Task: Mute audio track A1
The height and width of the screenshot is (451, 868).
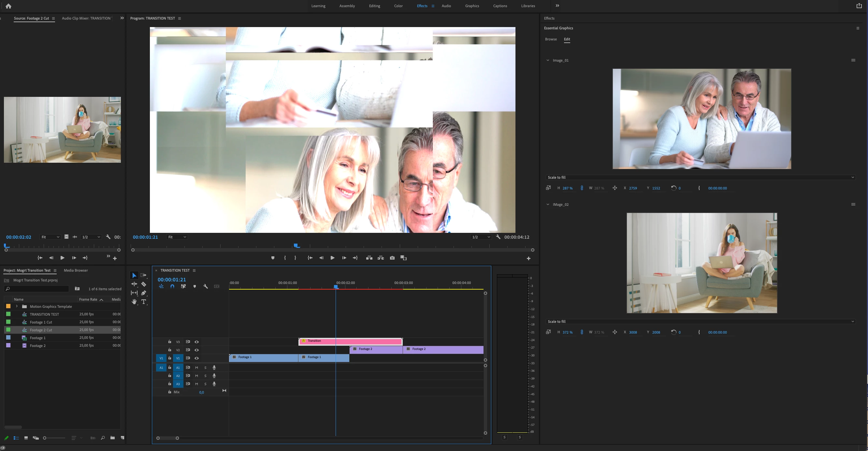Action: pyautogui.click(x=196, y=368)
